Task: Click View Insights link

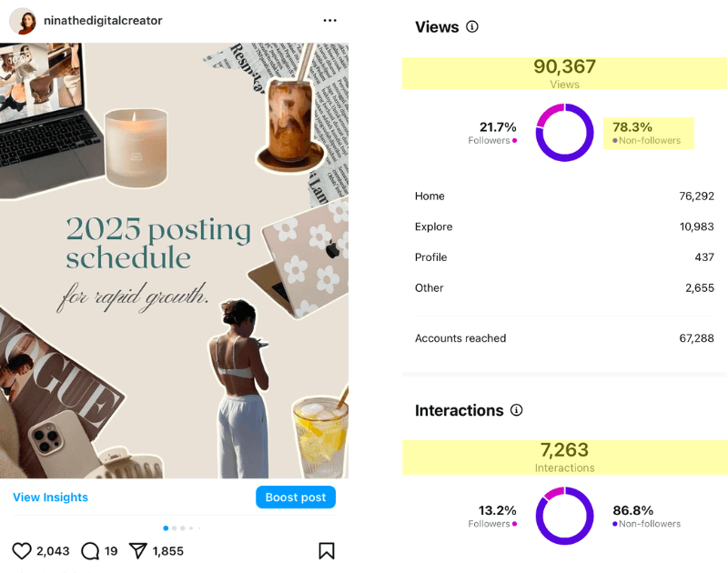Action: coord(50,498)
